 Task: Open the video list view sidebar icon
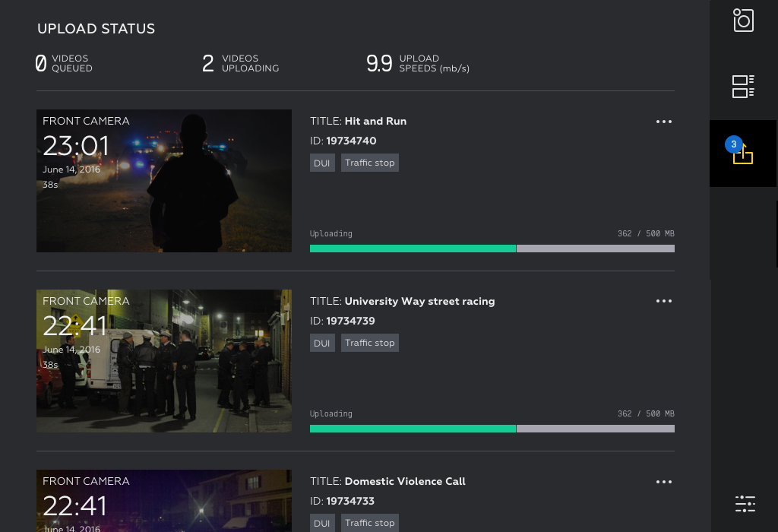point(743,87)
